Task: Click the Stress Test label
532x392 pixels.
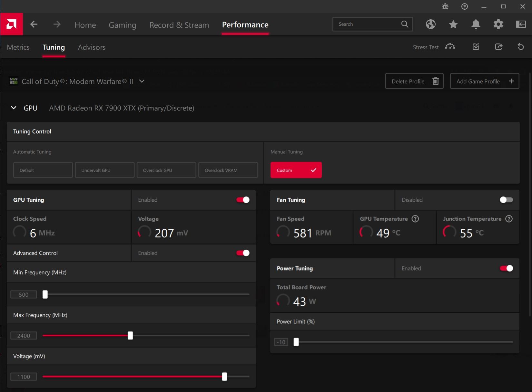Action: click(426, 47)
